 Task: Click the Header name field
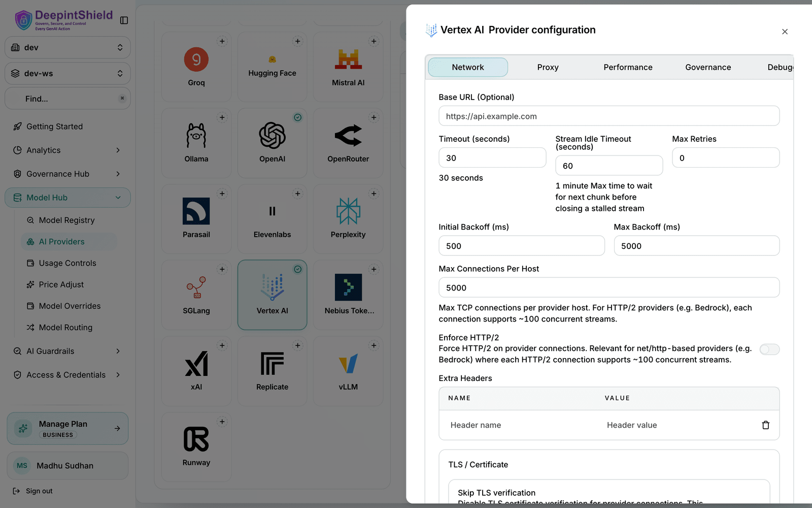521,425
